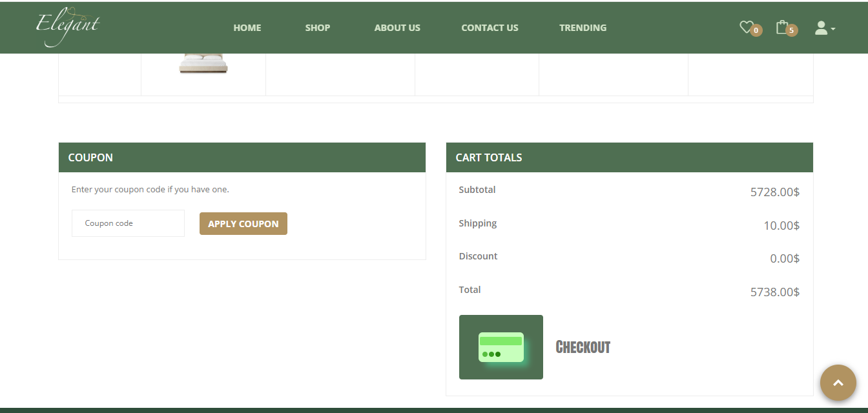This screenshot has width=868, height=413.
Task: Click the green credit card checkout icon
Action: (501, 347)
